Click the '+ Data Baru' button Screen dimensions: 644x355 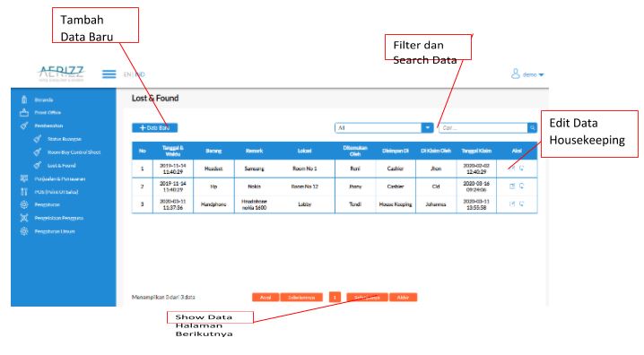pos(155,128)
